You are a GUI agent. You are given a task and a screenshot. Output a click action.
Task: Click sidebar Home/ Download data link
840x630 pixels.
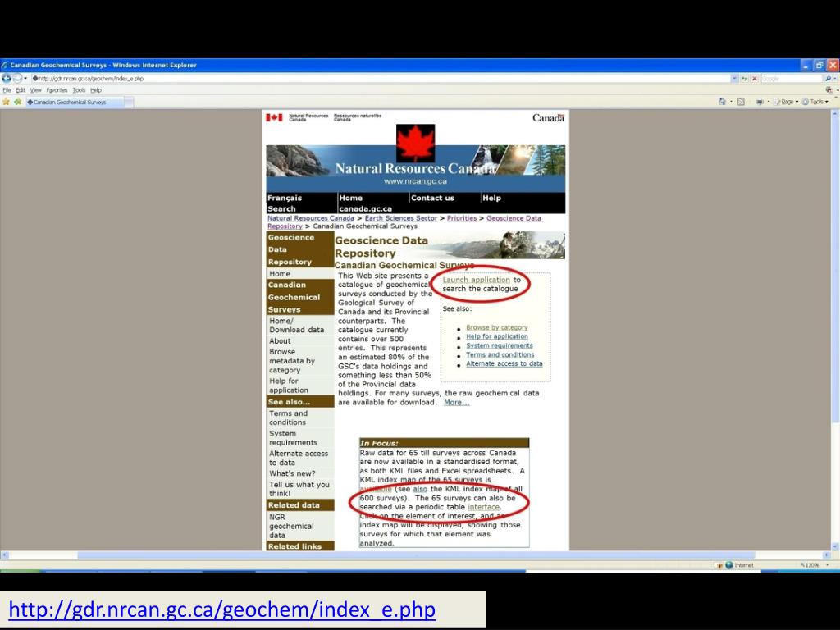296,325
